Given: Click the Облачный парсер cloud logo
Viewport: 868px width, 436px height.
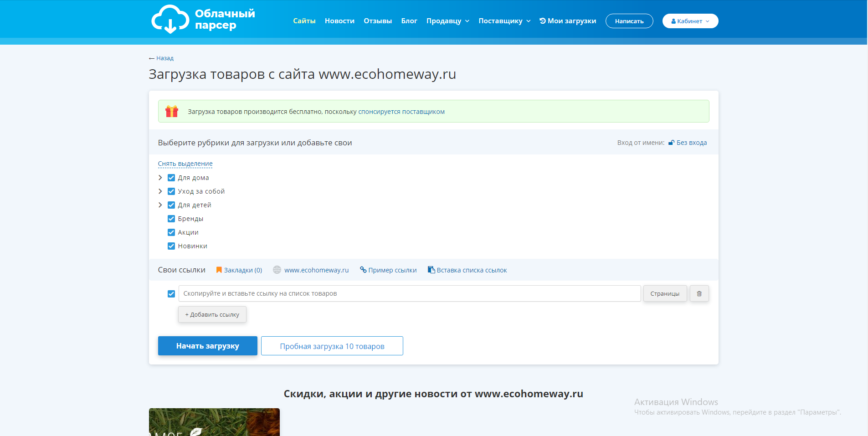Looking at the screenshot, I should point(203,19).
